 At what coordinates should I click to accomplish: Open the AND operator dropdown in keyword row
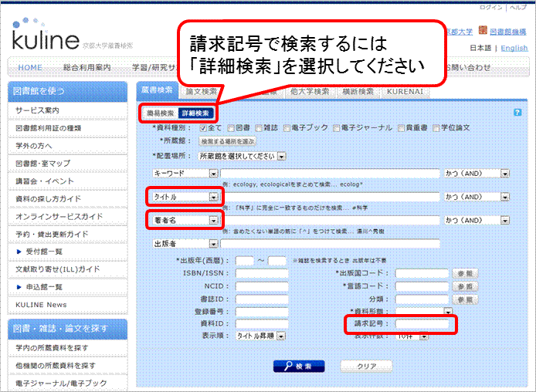(x=477, y=174)
